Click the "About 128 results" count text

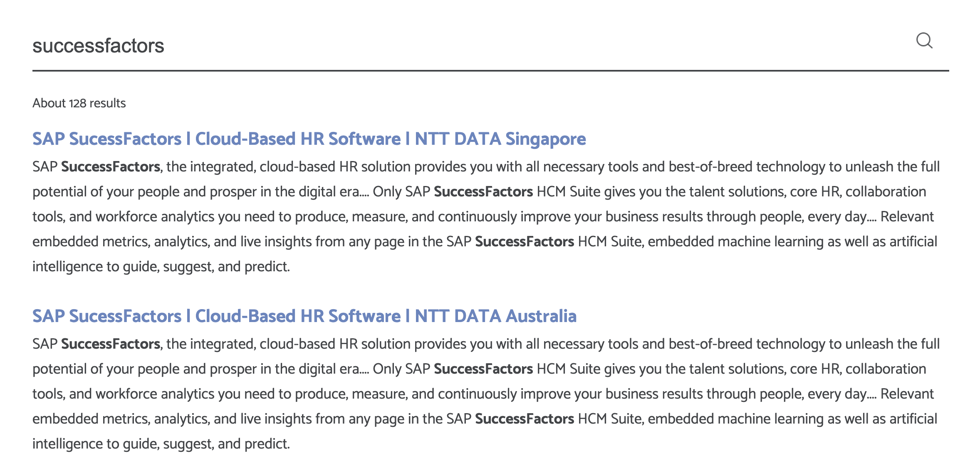pos(79,103)
